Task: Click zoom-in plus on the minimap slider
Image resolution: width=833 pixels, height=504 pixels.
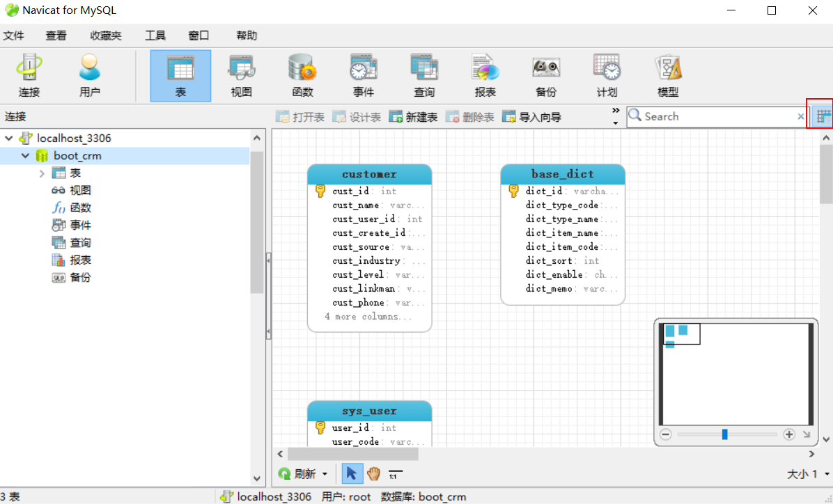Action: (x=789, y=434)
